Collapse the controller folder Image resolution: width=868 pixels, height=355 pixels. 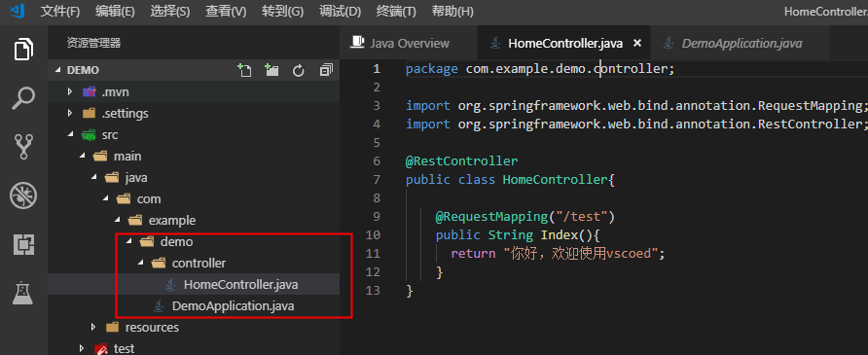[140, 264]
